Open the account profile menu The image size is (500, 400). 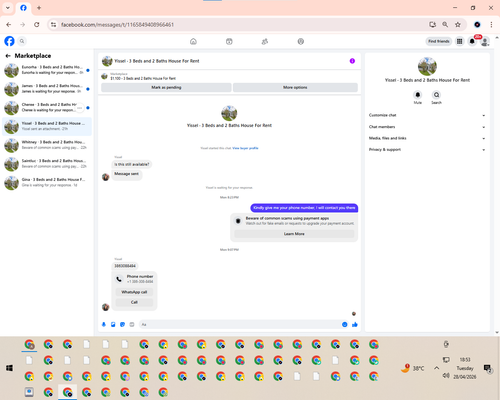point(485,41)
